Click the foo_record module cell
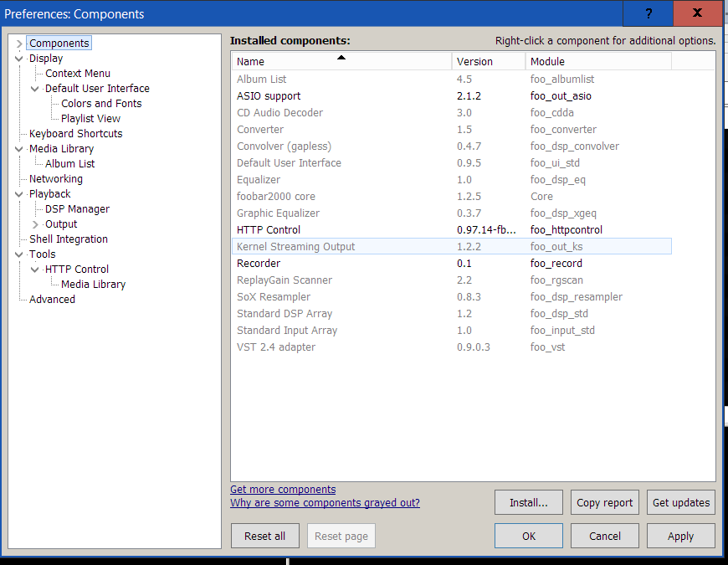 click(x=556, y=263)
